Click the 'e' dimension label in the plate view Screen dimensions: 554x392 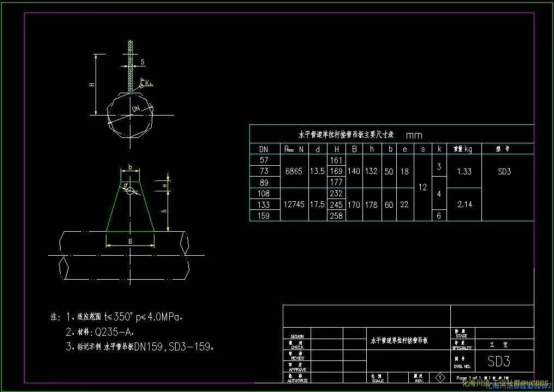[x=164, y=185]
